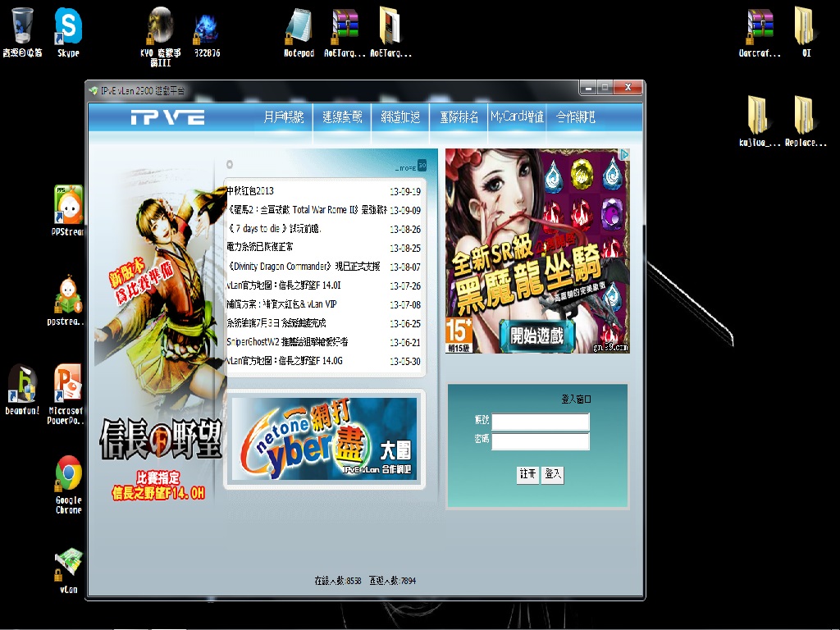Click the account input field
840x630 pixels.
pyautogui.click(x=541, y=422)
